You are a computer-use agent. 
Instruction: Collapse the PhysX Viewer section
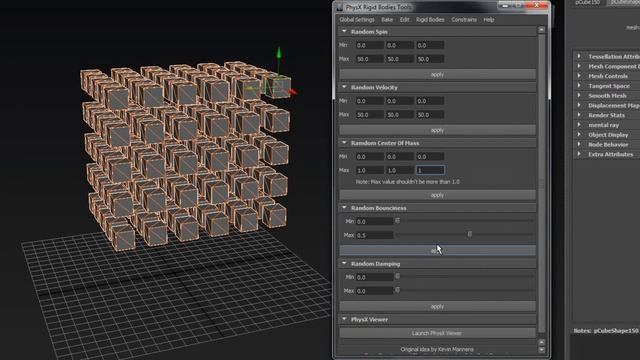tap(344, 319)
